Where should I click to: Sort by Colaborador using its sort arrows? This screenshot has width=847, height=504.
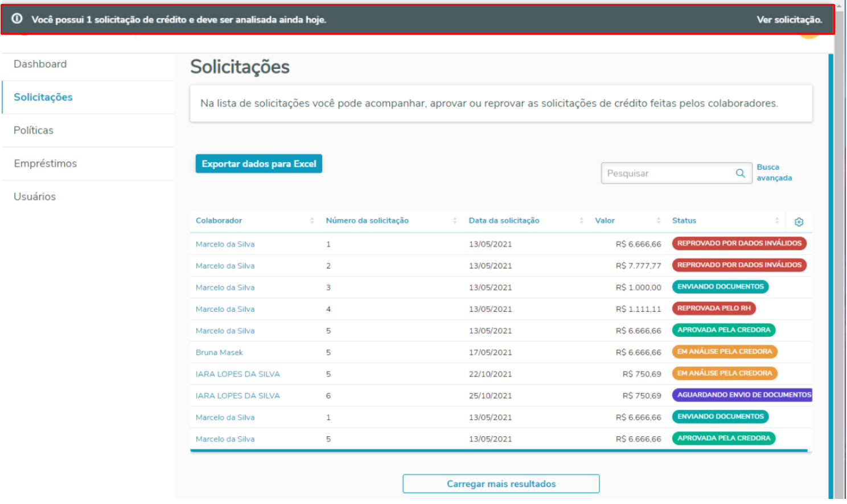tap(312, 221)
